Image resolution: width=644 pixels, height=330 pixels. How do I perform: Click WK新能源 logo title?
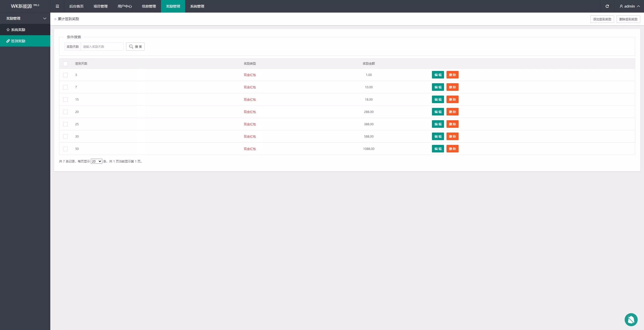22,6
